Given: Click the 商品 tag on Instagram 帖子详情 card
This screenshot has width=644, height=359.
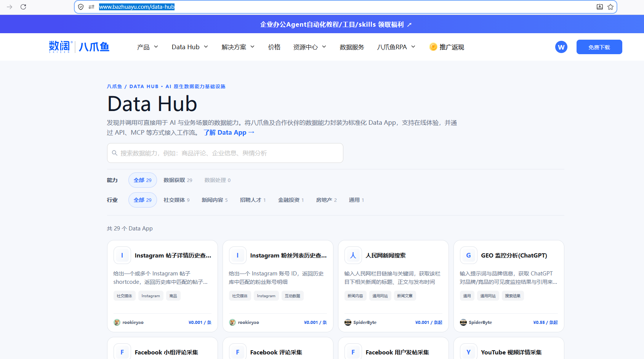Looking at the screenshot, I should pyautogui.click(x=173, y=296).
